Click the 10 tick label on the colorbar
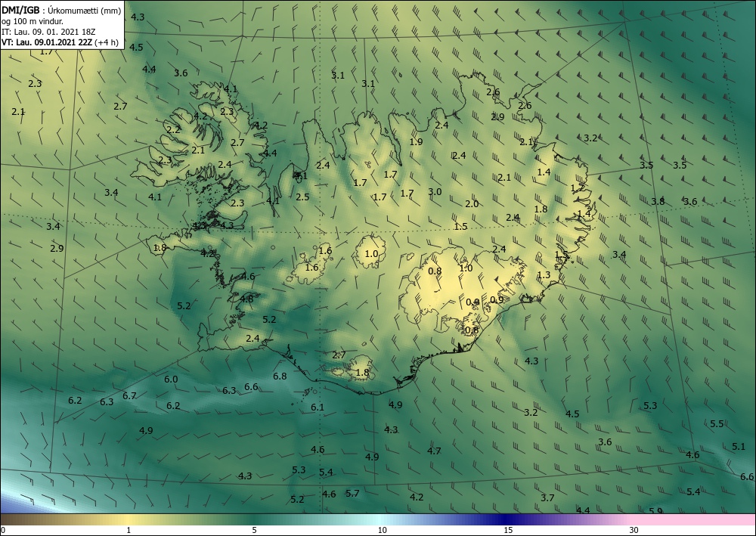This screenshot has height=536, width=756. pos(382,531)
